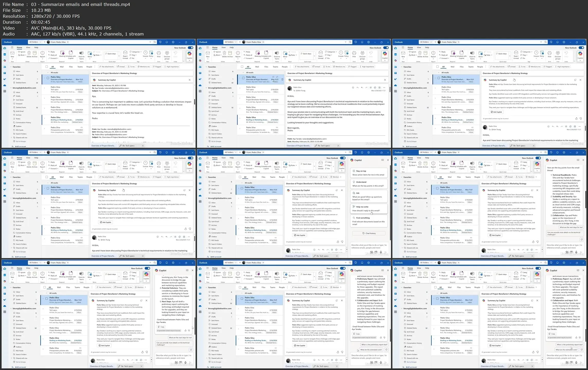In middle-right frame, click 'What are the next steps for me?' suggestion
Image resolution: width=588 pixels, height=370 pixels.
[571, 227]
